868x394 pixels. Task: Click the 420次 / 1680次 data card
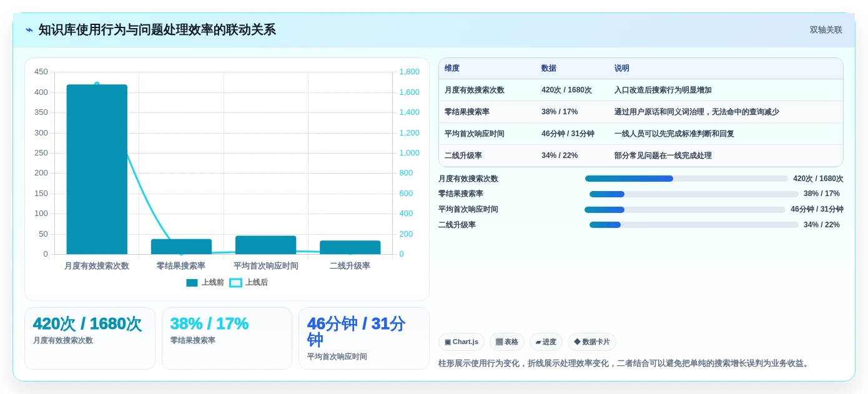[90, 338]
